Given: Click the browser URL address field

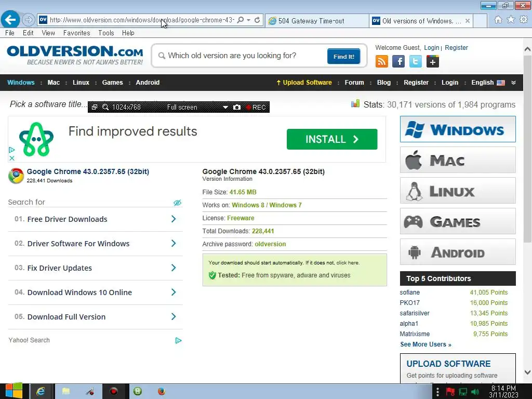Looking at the screenshot, I should (x=141, y=20).
